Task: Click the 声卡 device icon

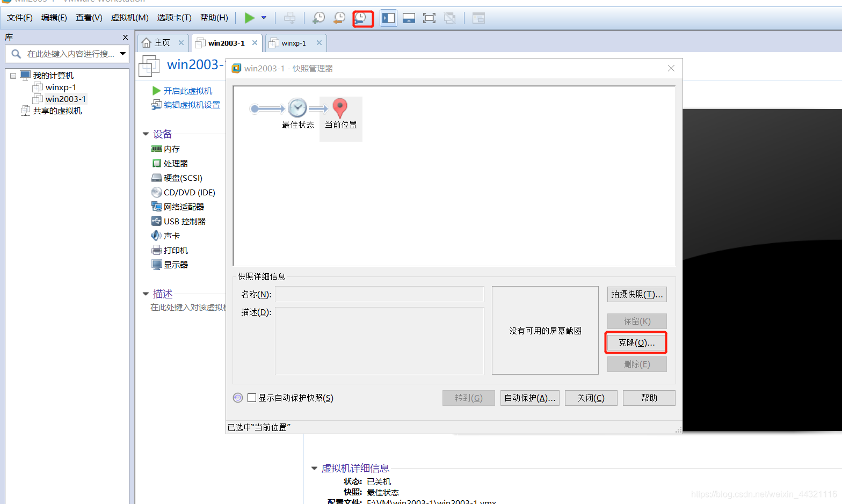Action: 157,236
